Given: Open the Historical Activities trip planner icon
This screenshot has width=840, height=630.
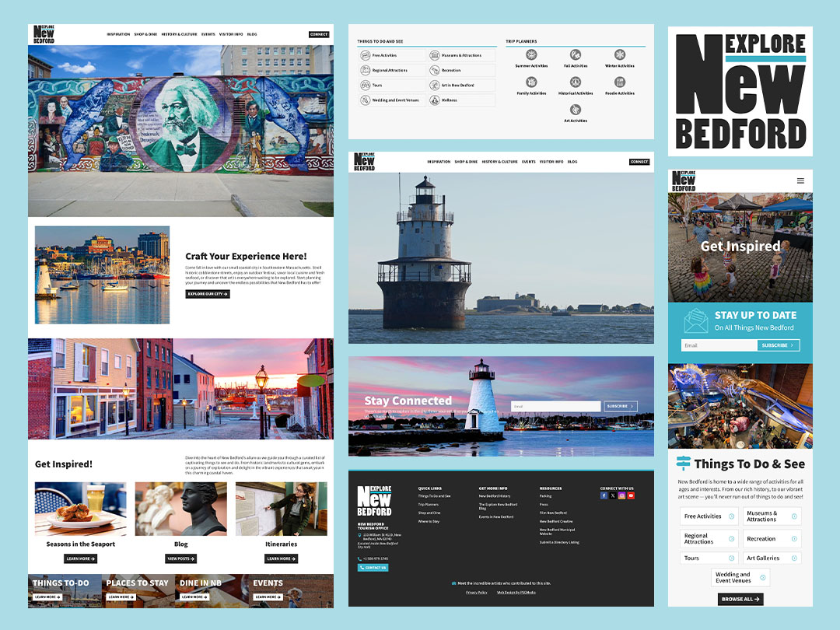Looking at the screenshot, I should pos(576,82).
